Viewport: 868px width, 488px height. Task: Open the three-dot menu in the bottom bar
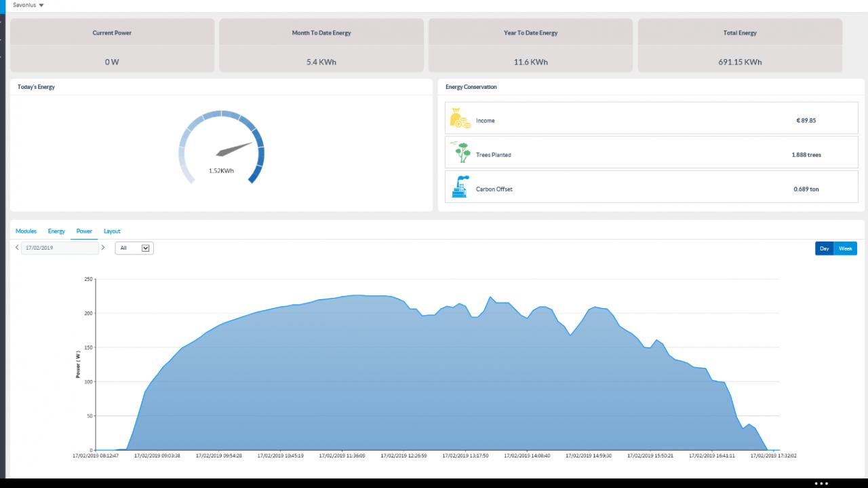coord(821,483)
